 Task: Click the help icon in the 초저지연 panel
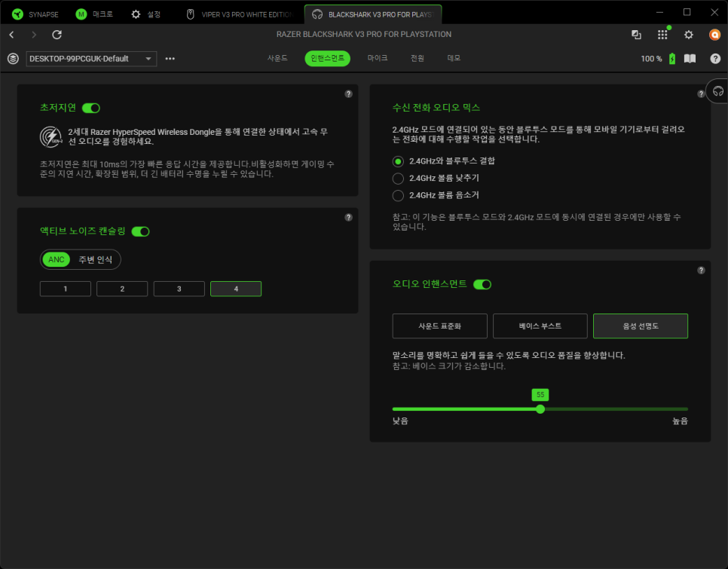pos(348,94)
